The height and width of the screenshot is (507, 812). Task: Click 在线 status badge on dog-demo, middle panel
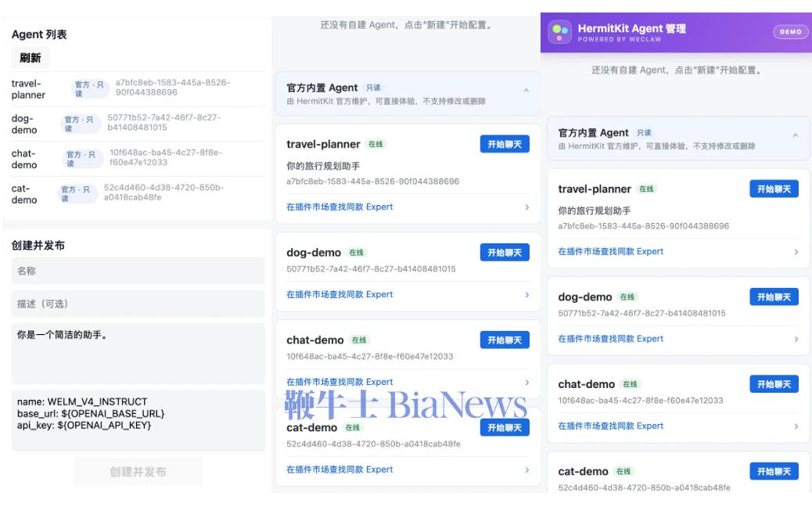[x=356, y=252]
